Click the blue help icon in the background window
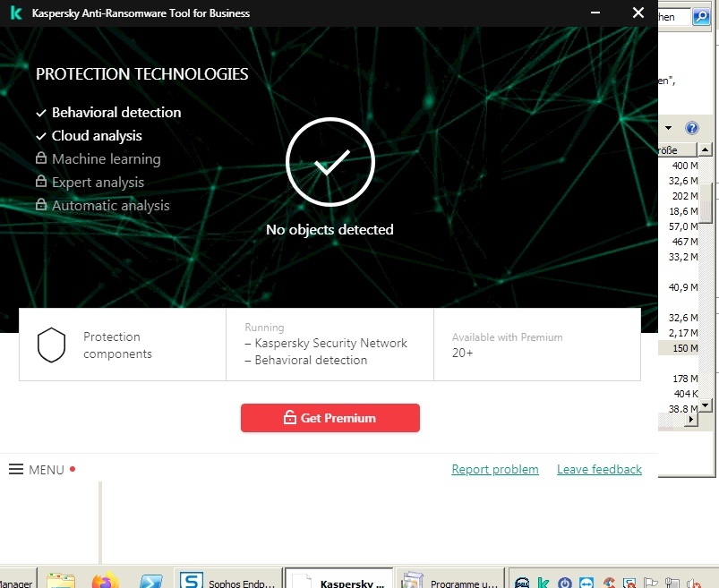Viewport: 719px width, 588px height. pyautogui.click(x=692, y=128)
